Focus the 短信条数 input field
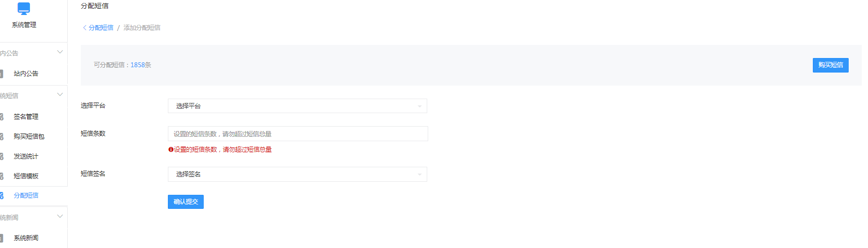 tap(298, 134)
